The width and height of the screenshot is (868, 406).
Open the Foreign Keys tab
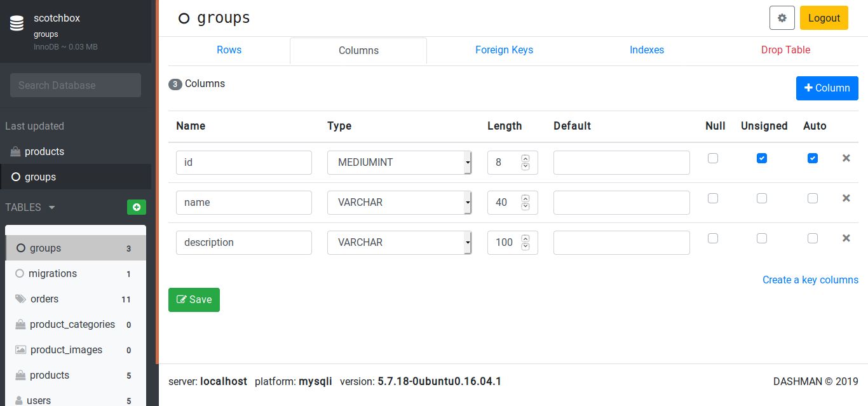tap(504, 50)
